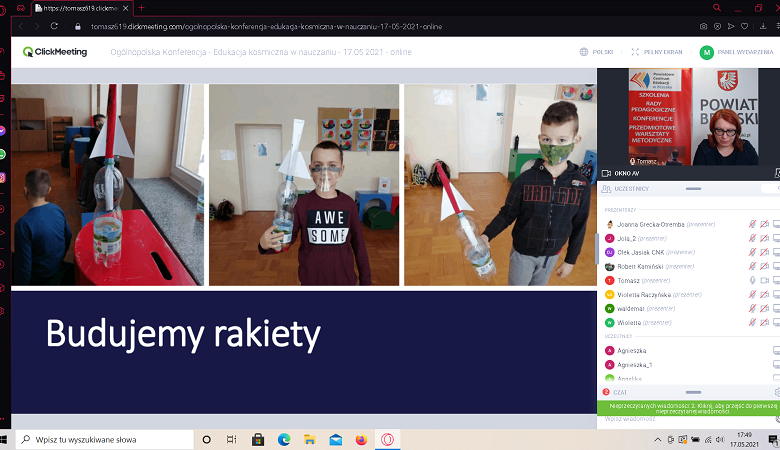Image resolution: width=780 pixels, height=450 pixels.
Task: Toggle Joanna Grecka-Otremba microphone
Action: [x=752, y=224]
